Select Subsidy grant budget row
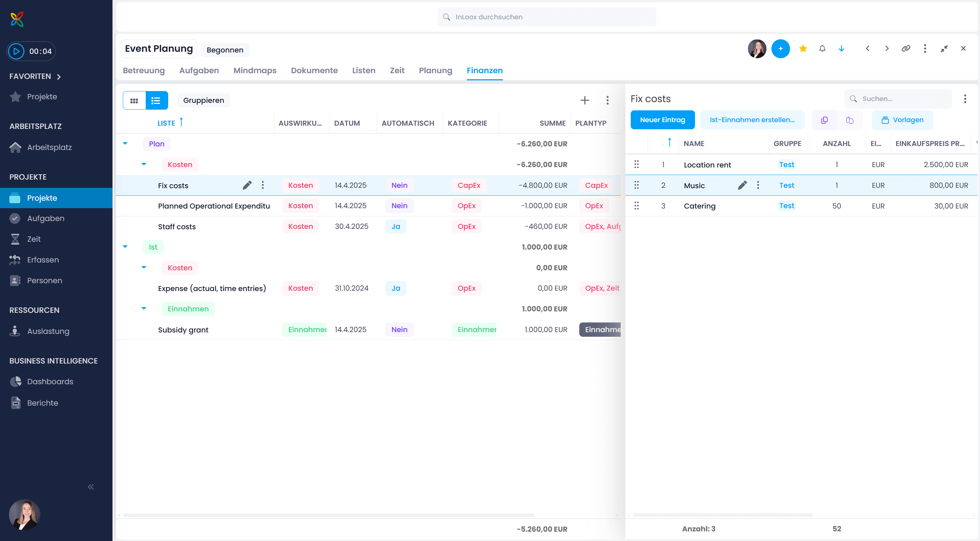980x541 pixels. tap(368, 330)
